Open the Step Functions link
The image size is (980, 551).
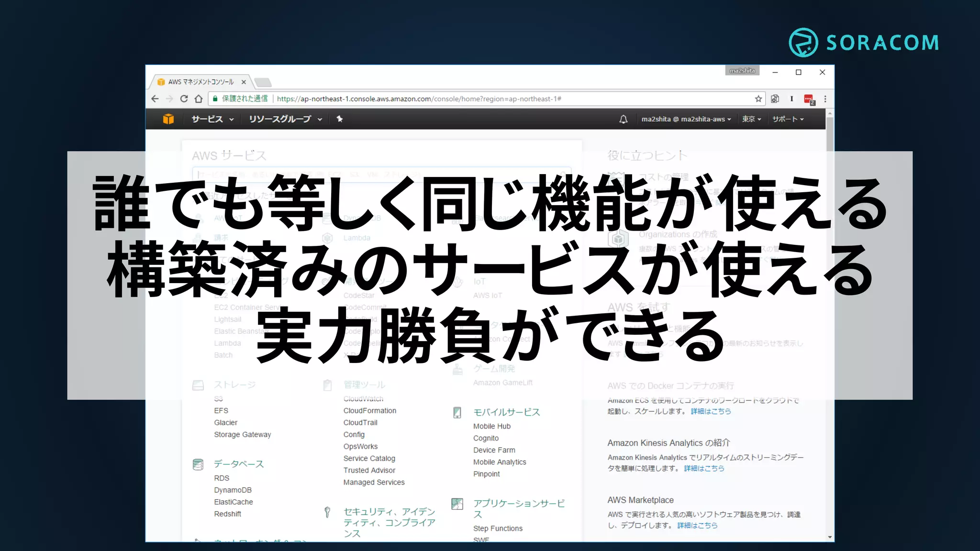[x=498, y=529]
